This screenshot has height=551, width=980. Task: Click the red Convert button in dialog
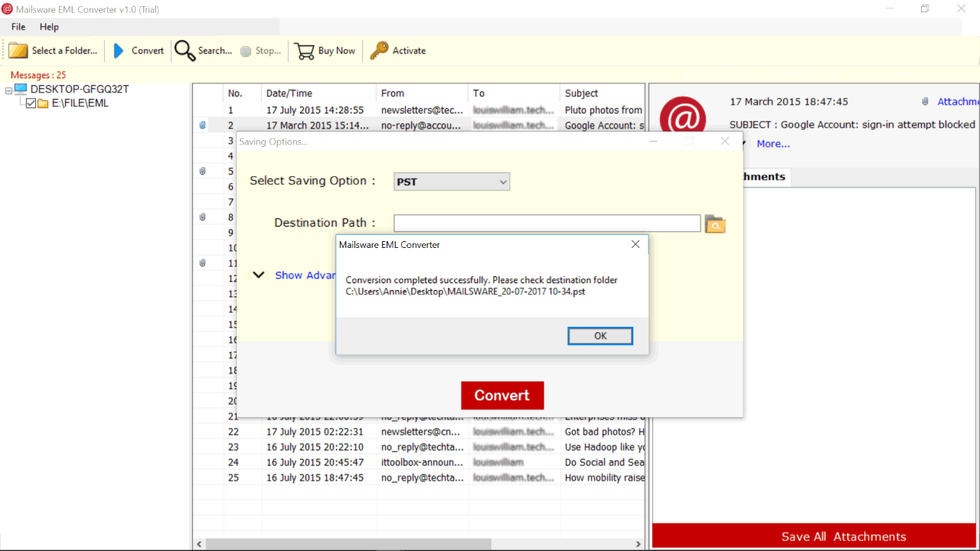click(502, 396)
